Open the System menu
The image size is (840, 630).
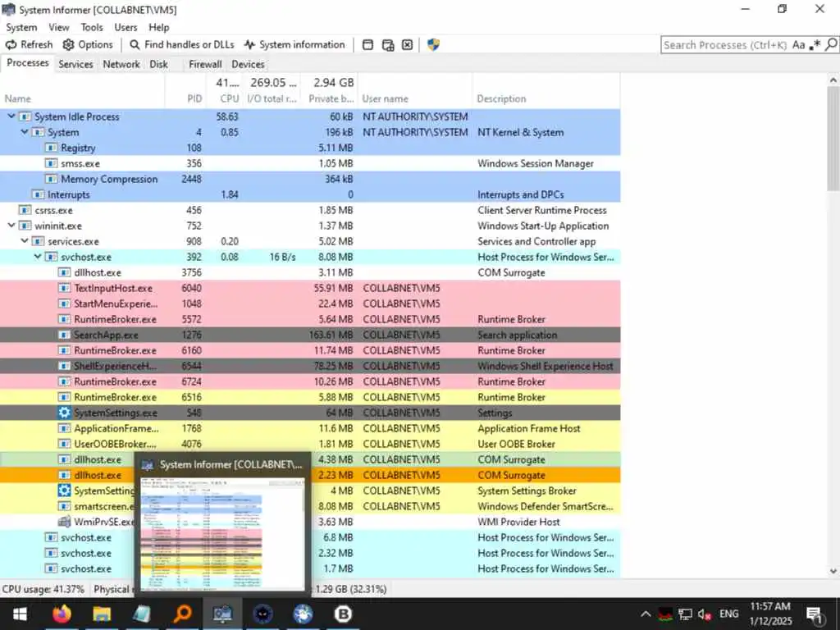[x=21, y=27]
